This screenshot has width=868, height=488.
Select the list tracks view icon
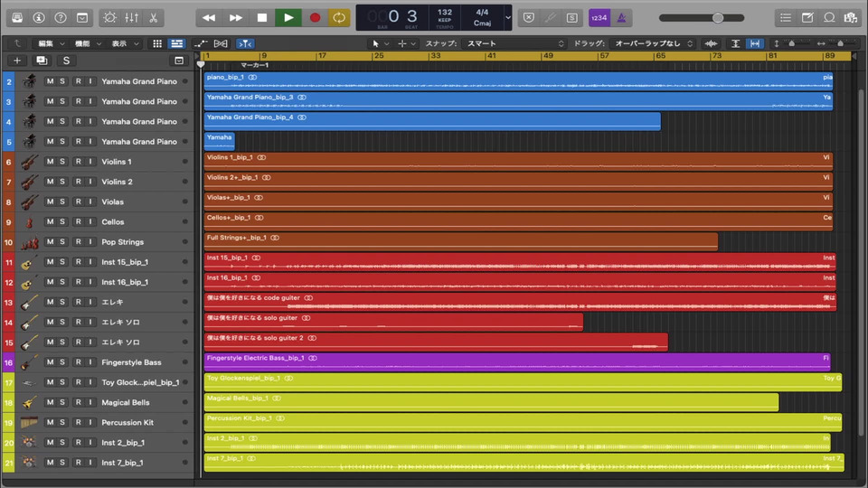pyautogui.click(x=176, y=43)
